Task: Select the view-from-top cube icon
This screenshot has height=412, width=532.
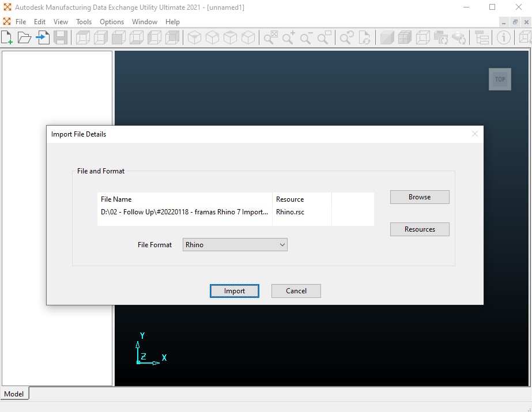Action: (x=83, y=37)
